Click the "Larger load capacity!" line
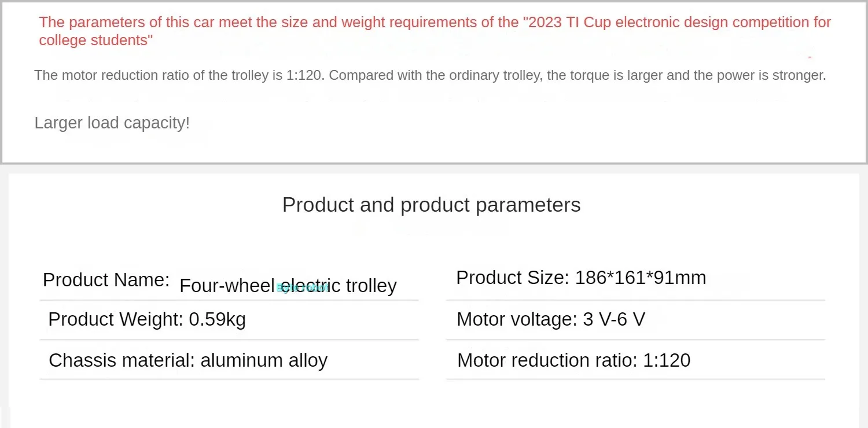This screenshot has height=428, width=868. pos(112,123)
